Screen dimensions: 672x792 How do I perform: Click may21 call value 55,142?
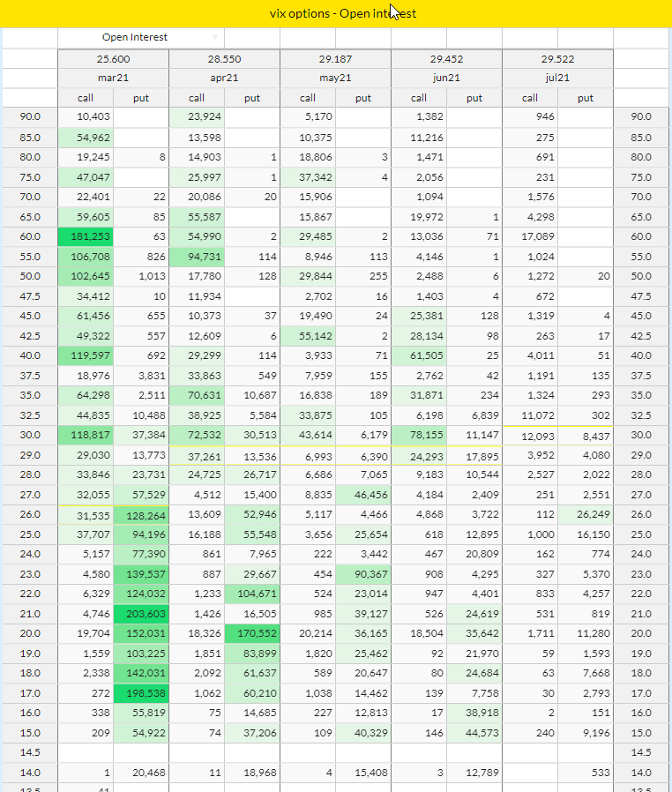pyautogui.click(x=308, y=336)
